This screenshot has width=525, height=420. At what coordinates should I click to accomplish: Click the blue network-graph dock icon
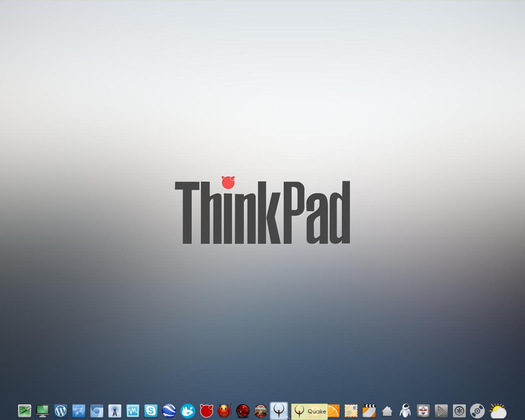point(79,411)
